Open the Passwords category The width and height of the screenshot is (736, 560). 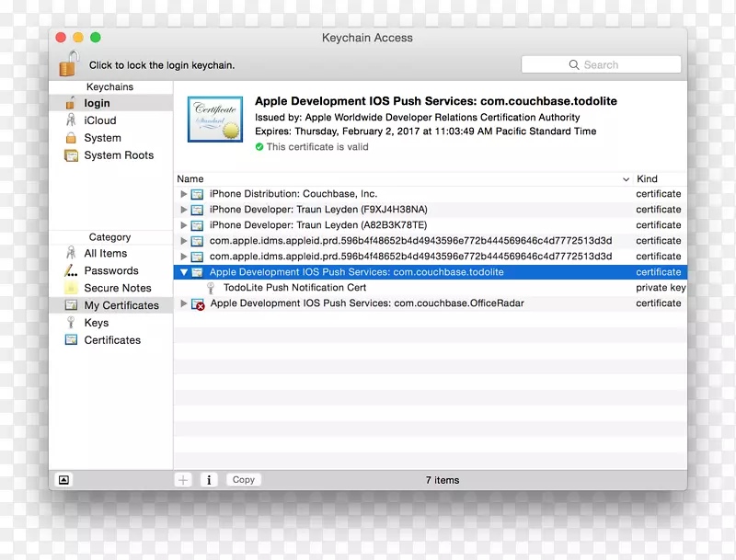click(x=110, y=270)
